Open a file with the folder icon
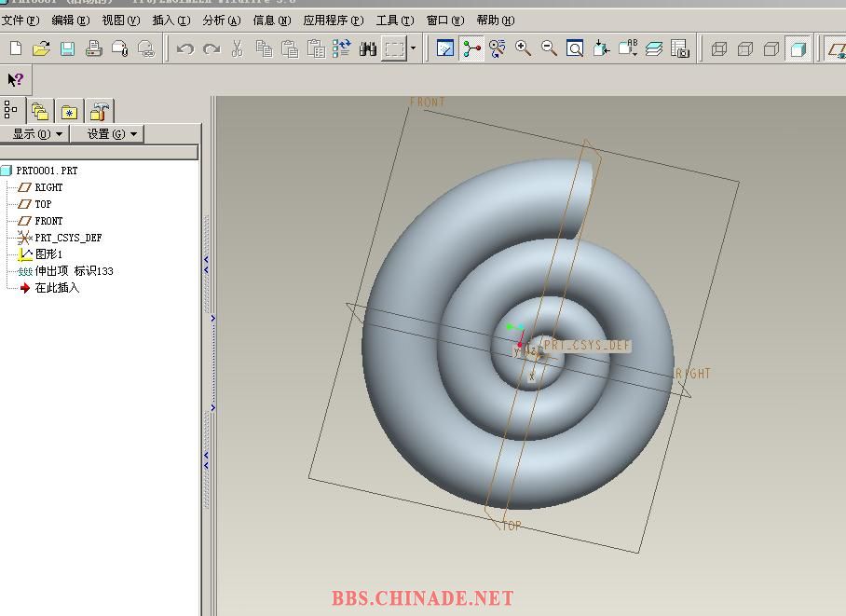Viewport: 846px width, 616px height. coord(41,48)
